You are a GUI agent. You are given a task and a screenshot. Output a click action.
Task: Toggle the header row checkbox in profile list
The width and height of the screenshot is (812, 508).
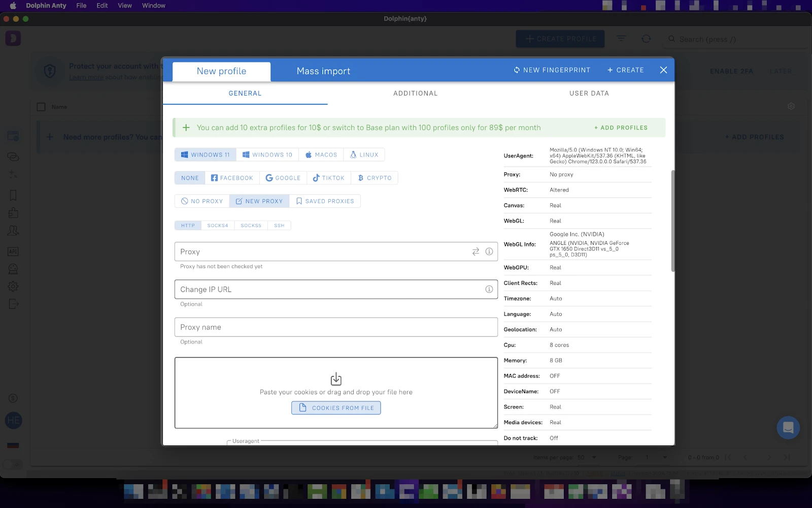41,107
